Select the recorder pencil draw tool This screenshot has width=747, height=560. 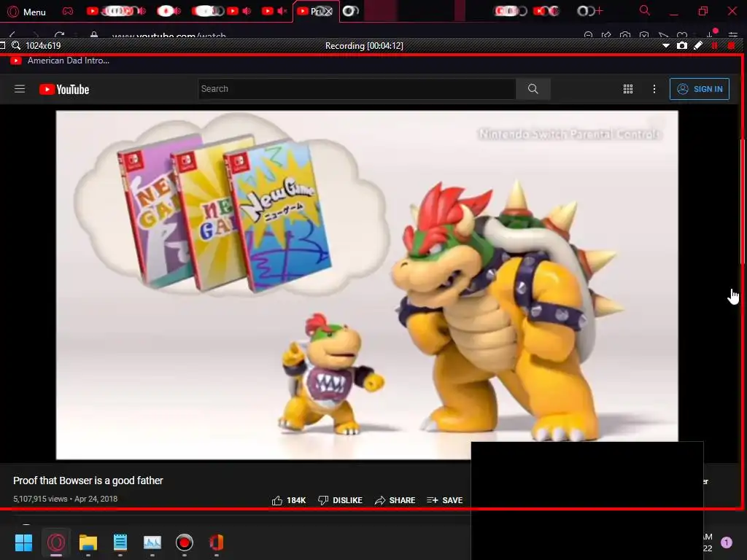click(698, 46)
